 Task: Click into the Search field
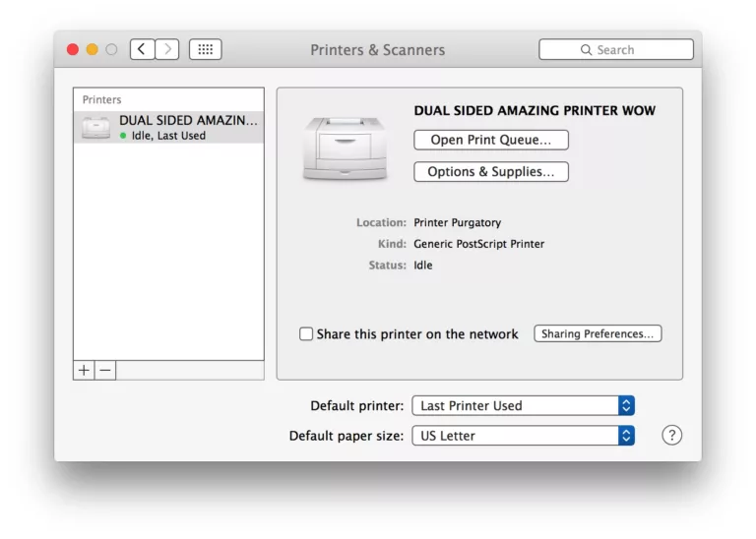tap(615, 49)
